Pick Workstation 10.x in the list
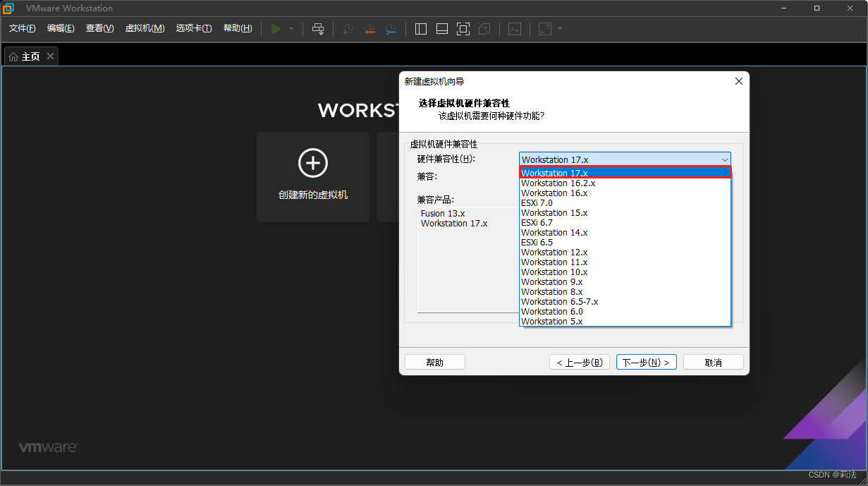868x486 pixels. [x=625, y=272]
